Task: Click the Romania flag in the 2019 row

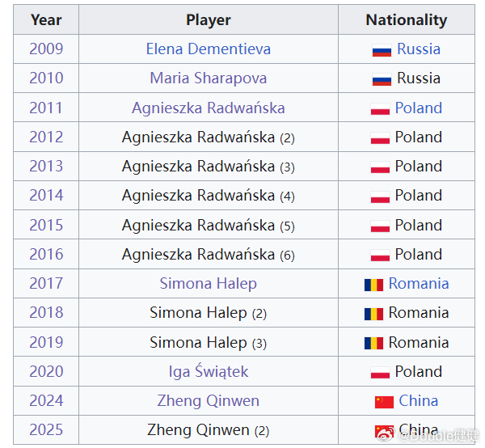Action: [373, 343]
